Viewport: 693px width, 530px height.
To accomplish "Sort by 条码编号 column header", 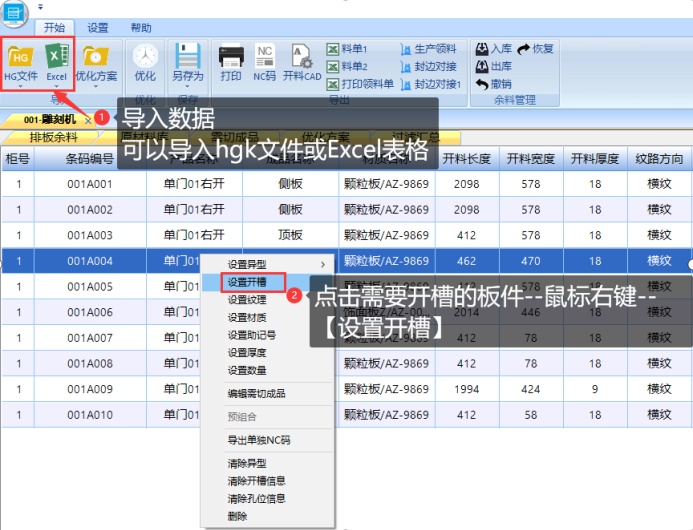I will pos(90,159).
